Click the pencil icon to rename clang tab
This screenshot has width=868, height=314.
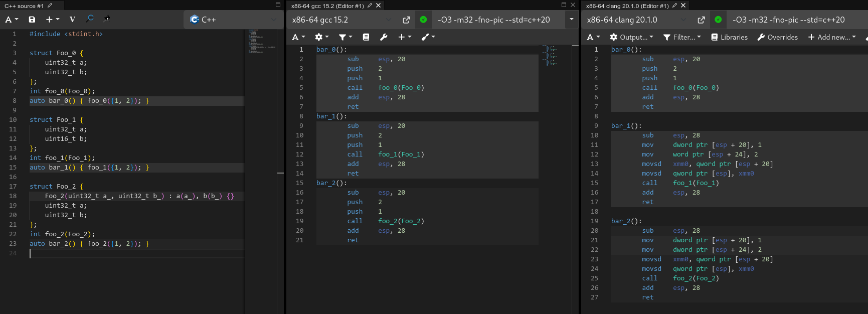pos(674,6)
